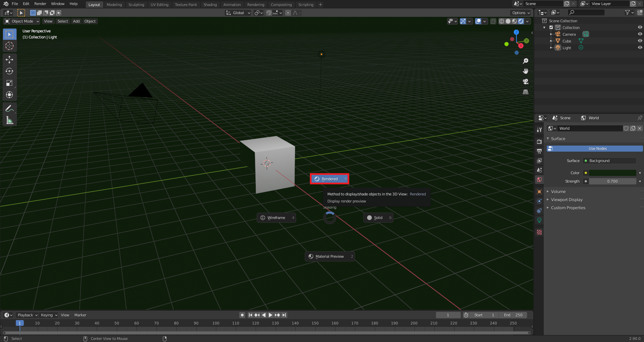The width and height of the screenshot is (644, 342).
Task: Expand the Volume panel
Action: tap(558, 191)
